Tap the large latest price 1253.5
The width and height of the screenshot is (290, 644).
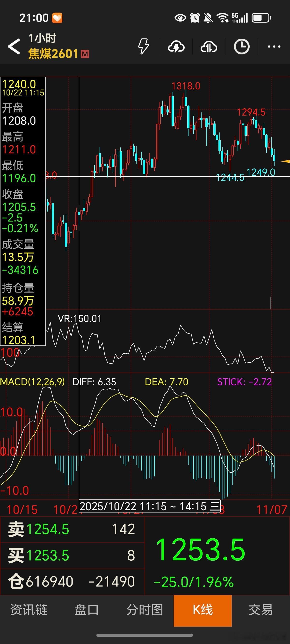coord(200,549)
